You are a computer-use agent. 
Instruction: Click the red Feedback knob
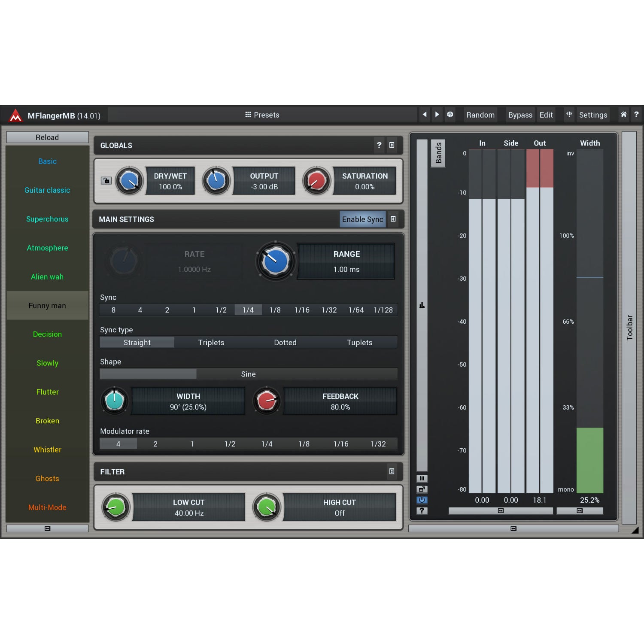click(267, 401)
